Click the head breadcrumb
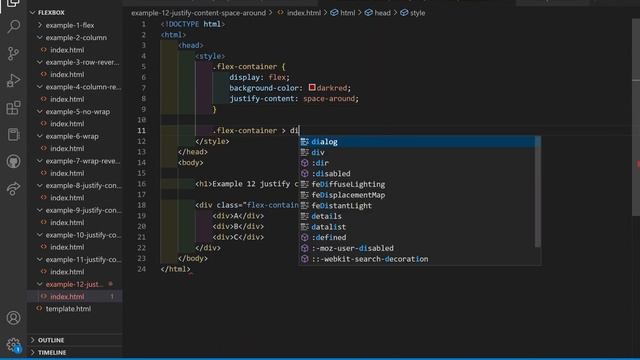The image size is (640, 360). tap(378, 13)
